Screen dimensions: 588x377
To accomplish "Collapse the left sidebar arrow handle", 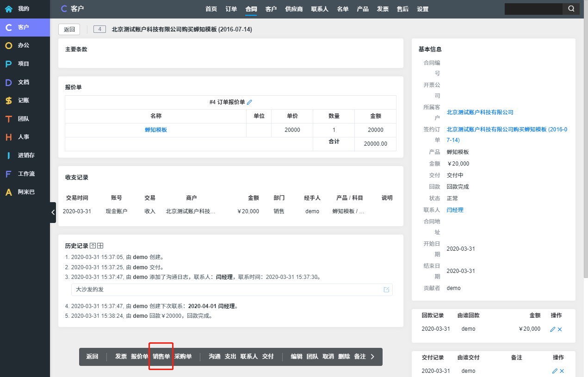I will (53, 212).
